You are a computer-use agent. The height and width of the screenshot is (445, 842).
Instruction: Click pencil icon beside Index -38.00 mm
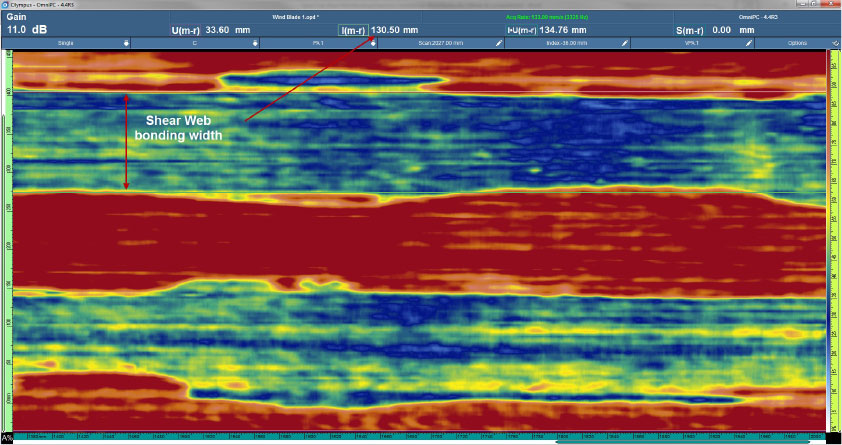point(625,44)
